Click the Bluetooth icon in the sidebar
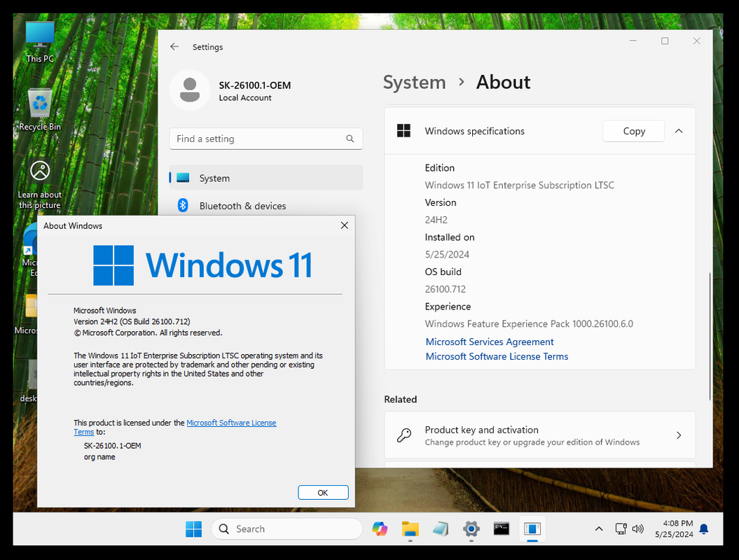This screenshot has width=739, height=560. tap(183, 205)
